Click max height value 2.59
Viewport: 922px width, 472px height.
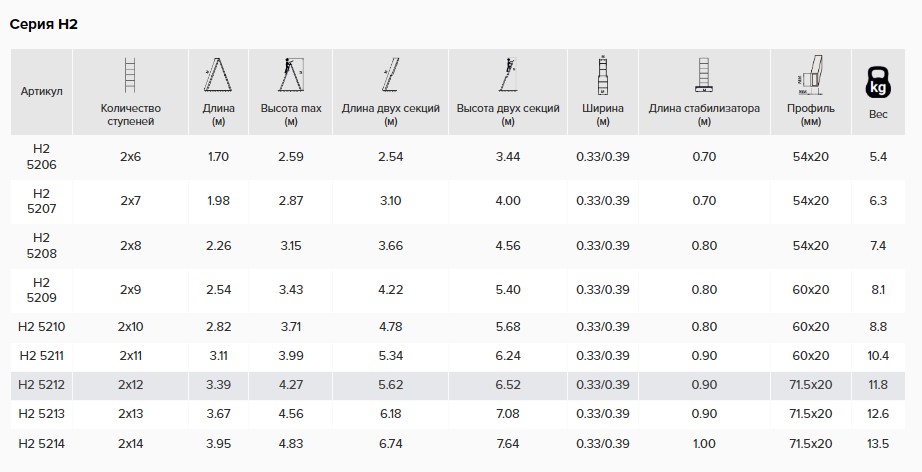291,157
